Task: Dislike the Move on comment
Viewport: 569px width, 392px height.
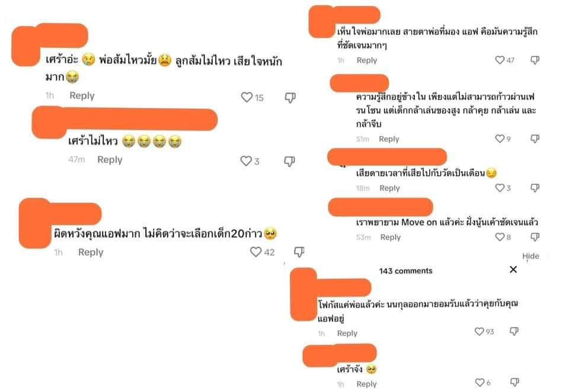Action: (535, 237)
